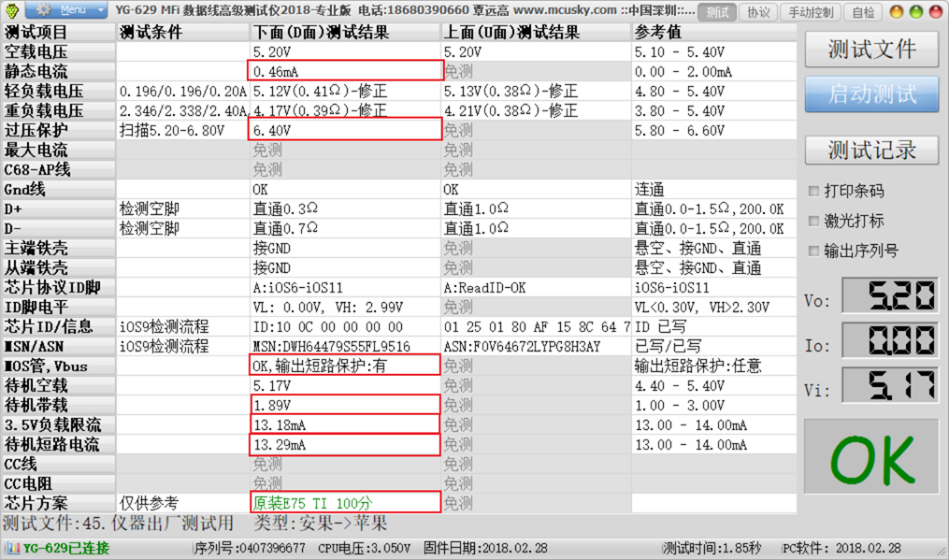The image size is (949, 560).
Task: Click the app logo icon in title bar
Action: pos(10,11)
